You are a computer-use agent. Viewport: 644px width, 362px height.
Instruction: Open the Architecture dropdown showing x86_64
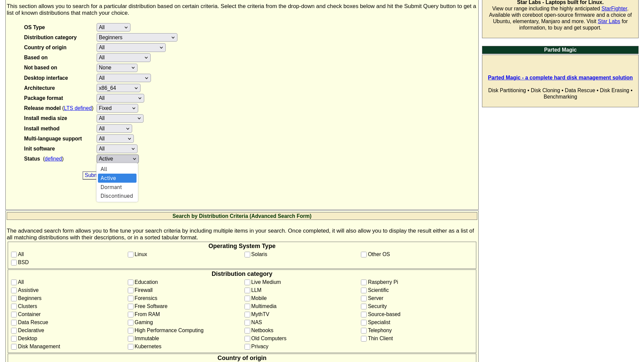click(118, 88)
